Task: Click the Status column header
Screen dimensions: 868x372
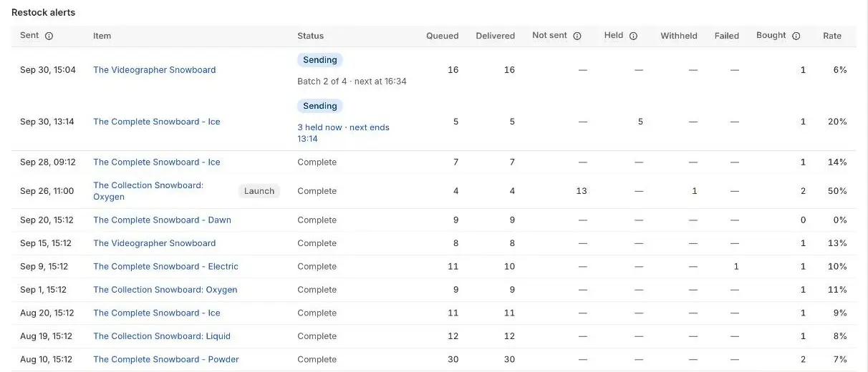Action: point(310,36)
